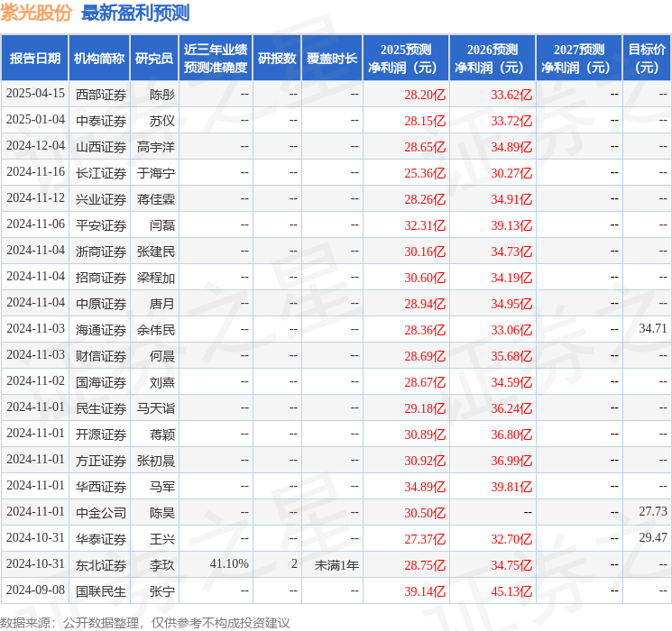Select the 2026预测净利润 column header
The width and height of the screenshot is (672, 631).
coord(492,59)
